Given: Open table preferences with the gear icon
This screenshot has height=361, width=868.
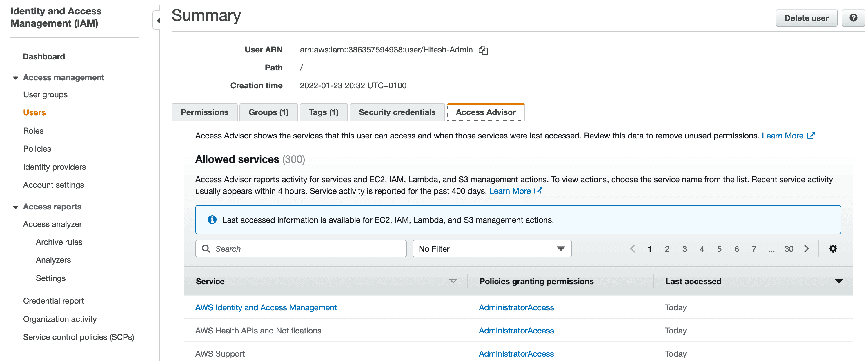Looking at the screenshot, I should tap(833, 249).
